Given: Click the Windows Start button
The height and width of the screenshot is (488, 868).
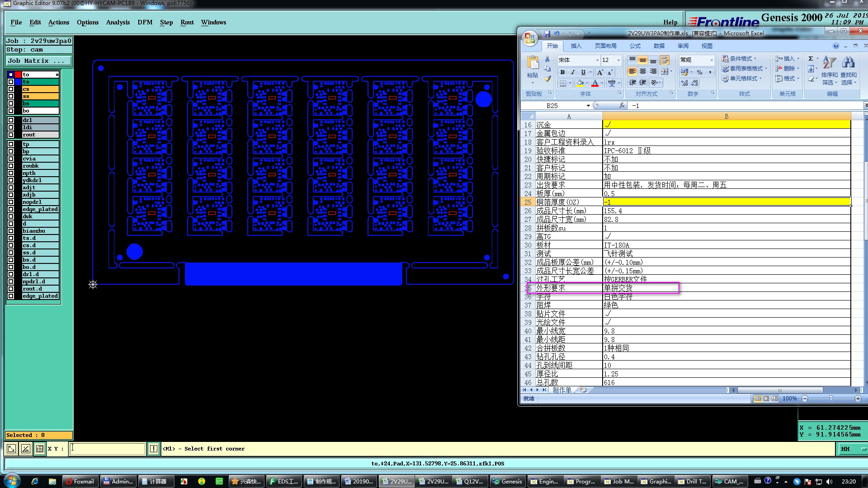Looking at the screenshot, I should pos(12,481).
